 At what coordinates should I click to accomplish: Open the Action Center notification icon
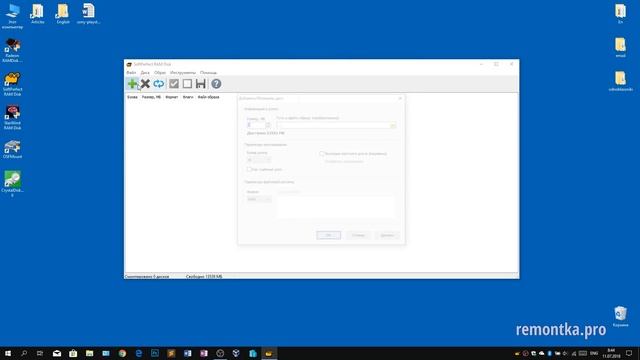pos(629,353)
